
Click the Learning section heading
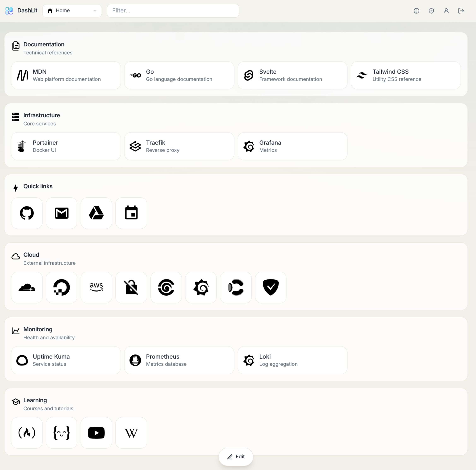pos(35,400)
